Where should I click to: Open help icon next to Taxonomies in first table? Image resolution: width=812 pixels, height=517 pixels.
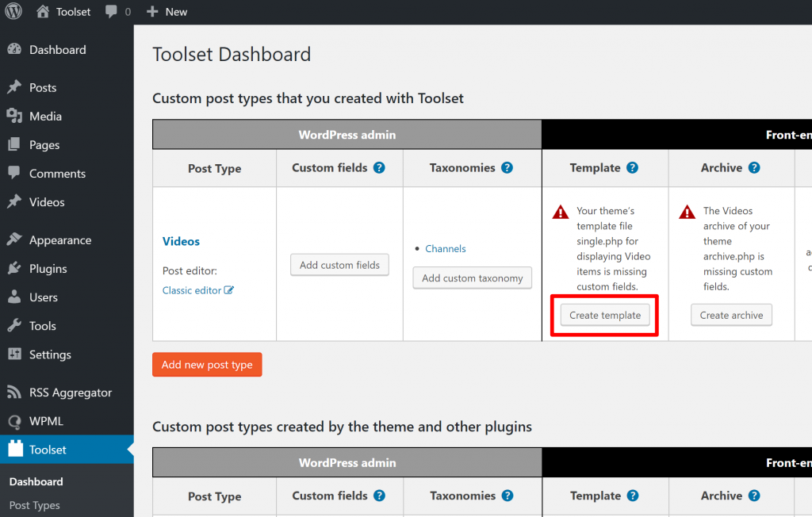coord(507,167)
